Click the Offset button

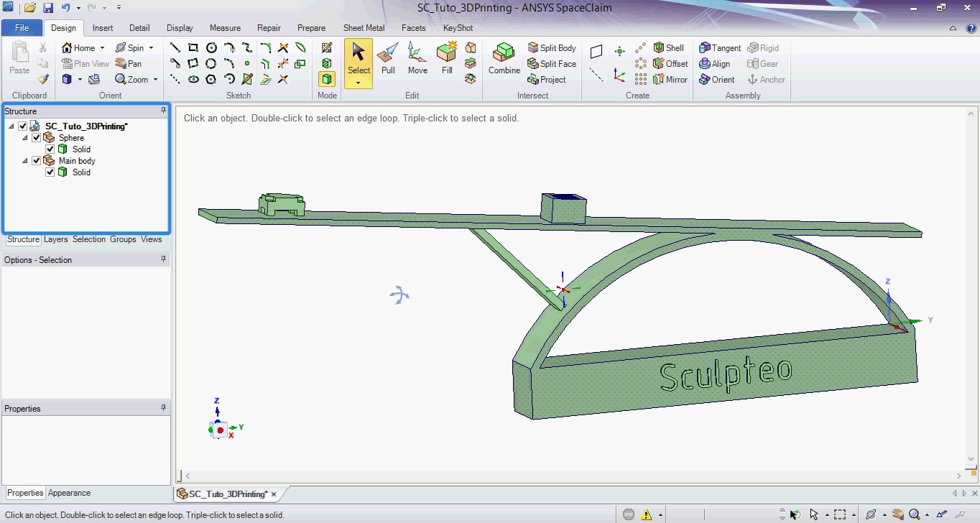click(670, 64)
